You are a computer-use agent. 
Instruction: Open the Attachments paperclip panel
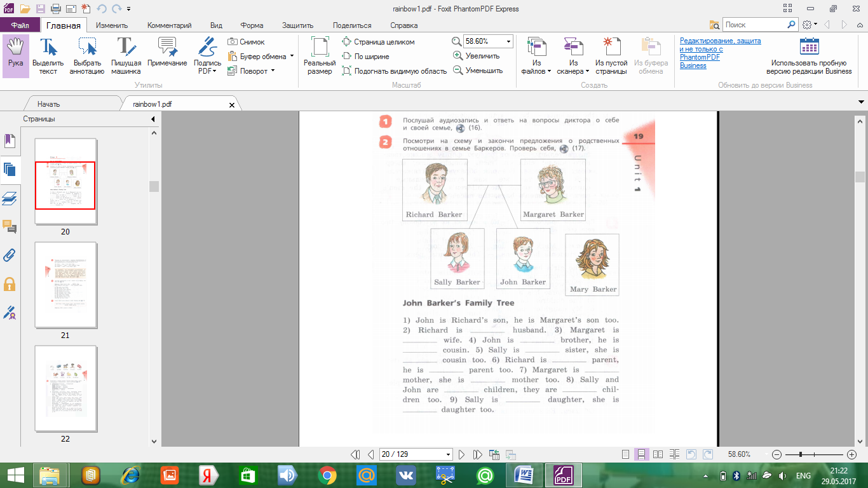(10, 255)
